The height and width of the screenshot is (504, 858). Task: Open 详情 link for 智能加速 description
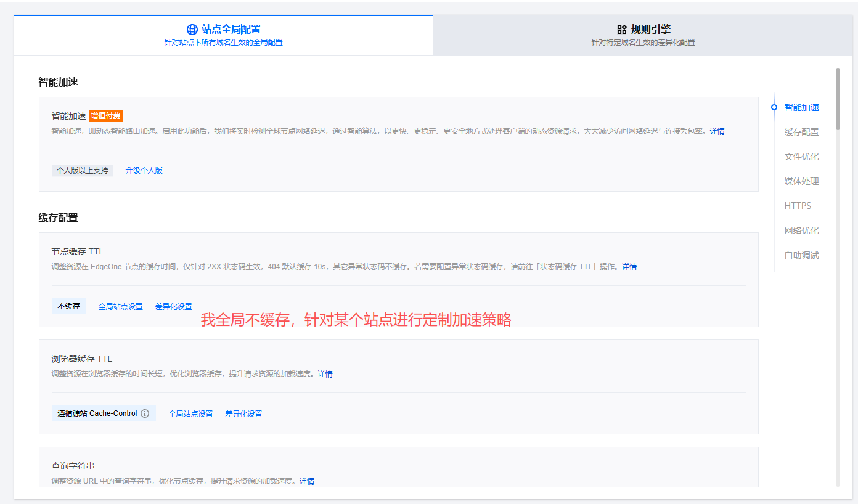(717, 131)
